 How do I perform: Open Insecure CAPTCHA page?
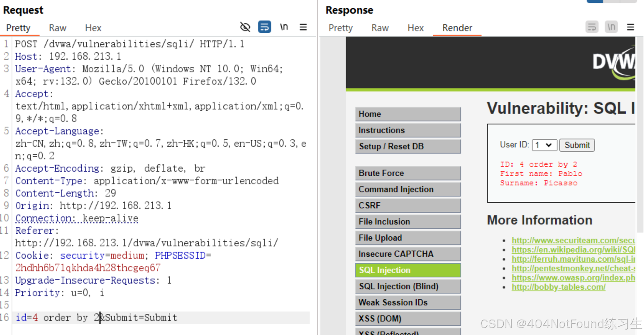click(x=408, y=254)
